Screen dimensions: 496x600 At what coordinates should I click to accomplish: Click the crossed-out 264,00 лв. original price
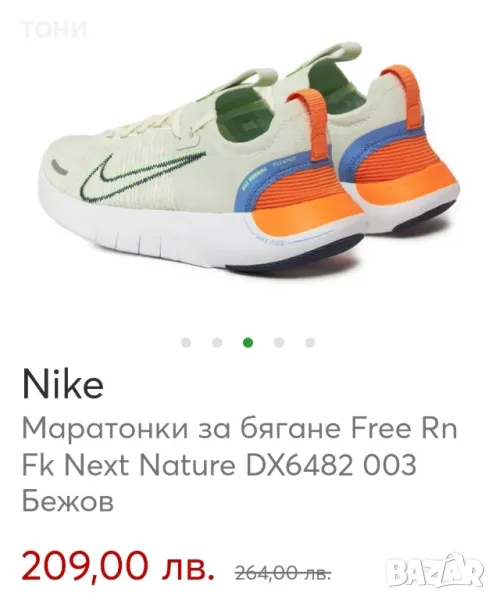coord(282,573)
